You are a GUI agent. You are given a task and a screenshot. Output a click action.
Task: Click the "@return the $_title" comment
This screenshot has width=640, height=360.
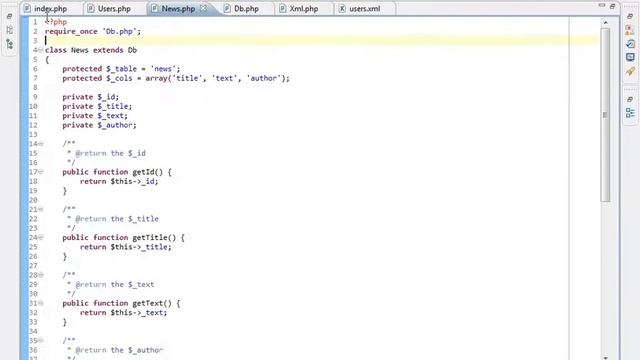[x=117, y=219]
